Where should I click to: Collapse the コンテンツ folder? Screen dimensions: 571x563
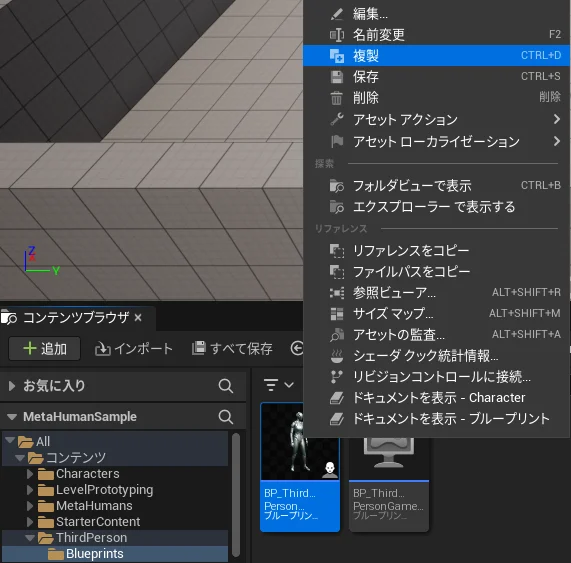pyautogui.click(x=20, y=457)
